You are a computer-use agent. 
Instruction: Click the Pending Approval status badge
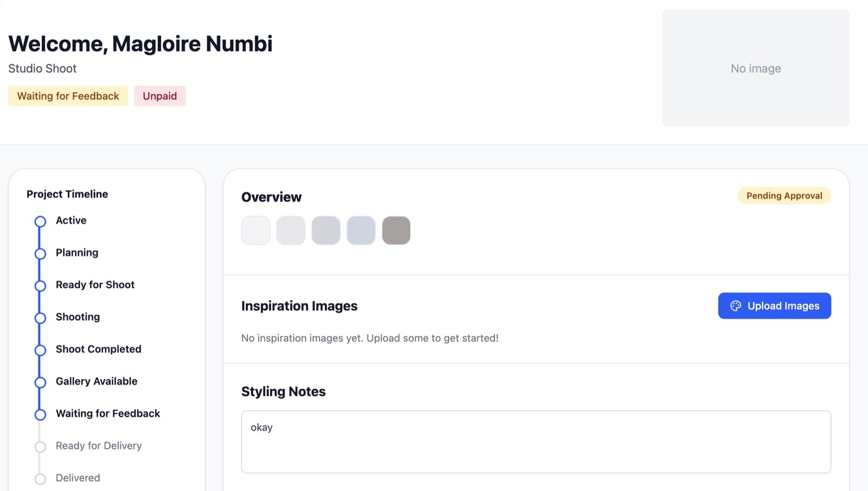[784, 196]
